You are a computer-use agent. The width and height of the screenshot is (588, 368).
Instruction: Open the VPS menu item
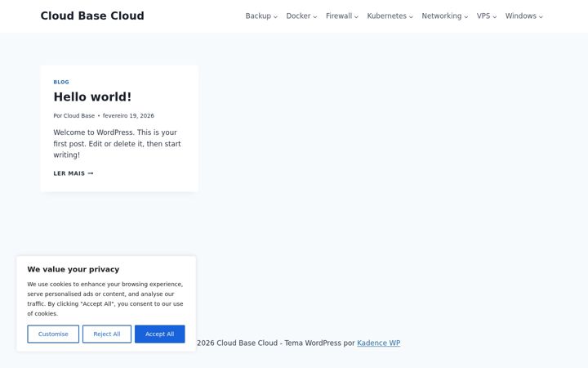tap(483, 16)
